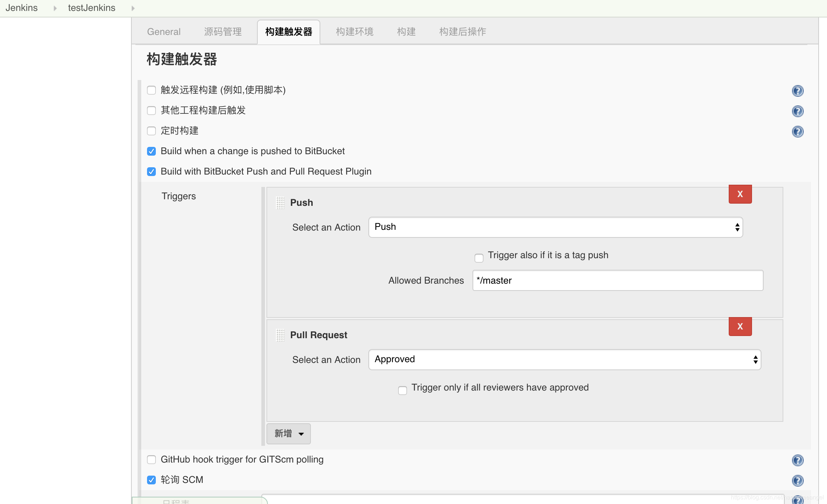
Task: Delete the Push trigger with red X
Action: tap(740, 194)
